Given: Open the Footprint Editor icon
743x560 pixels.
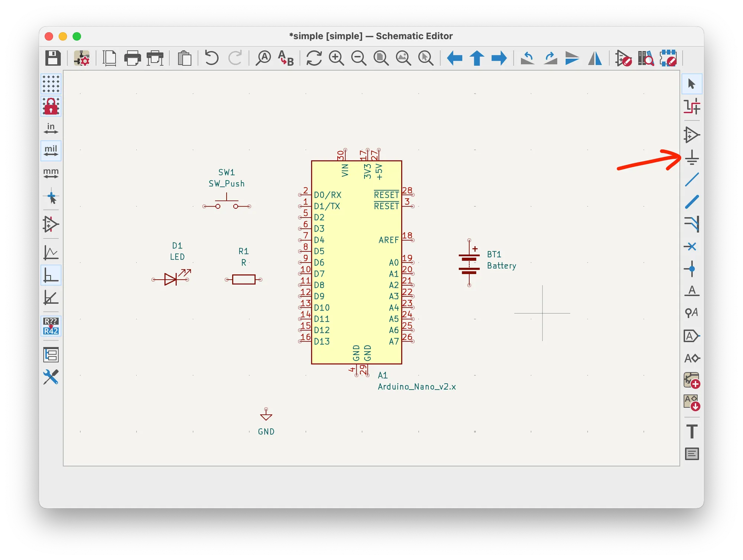Looking at the screenshot, I should point(668,58).
